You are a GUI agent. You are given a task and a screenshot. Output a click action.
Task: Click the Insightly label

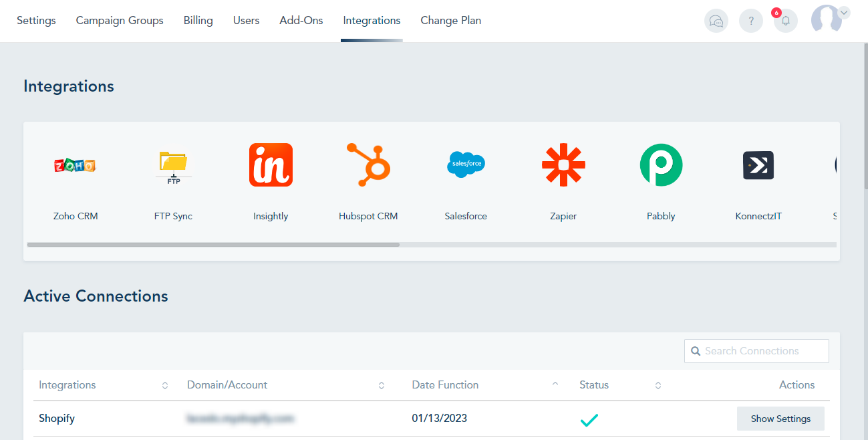pyautogui.click(x=271, y=216)
